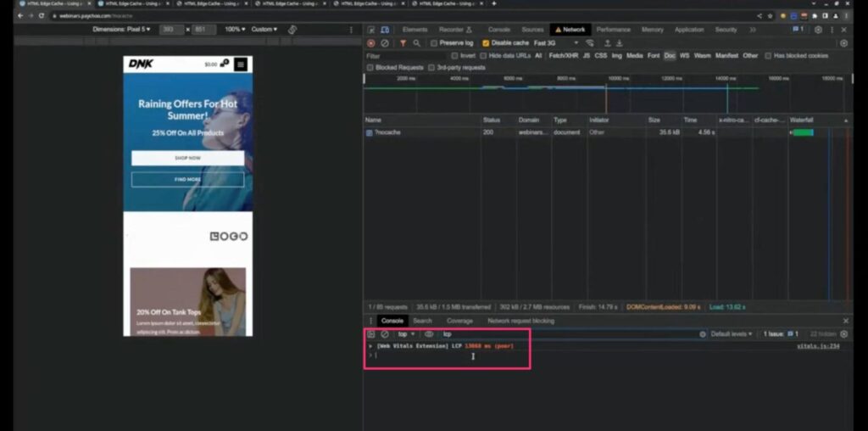Toggle the network filter funnel icon
This screenshot has height=431, width=868.
403,43
